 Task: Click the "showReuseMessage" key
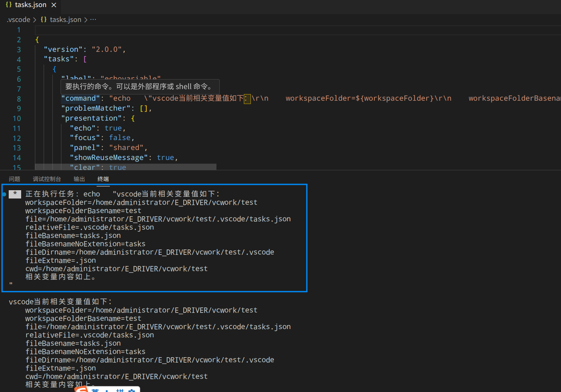109,157
